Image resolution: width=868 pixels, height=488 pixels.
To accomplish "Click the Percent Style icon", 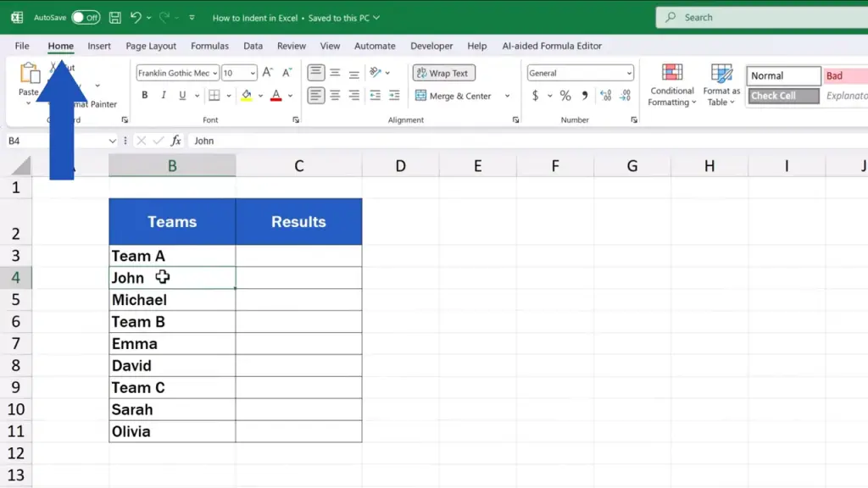I will pyautogui.click(x=565, y=96).
